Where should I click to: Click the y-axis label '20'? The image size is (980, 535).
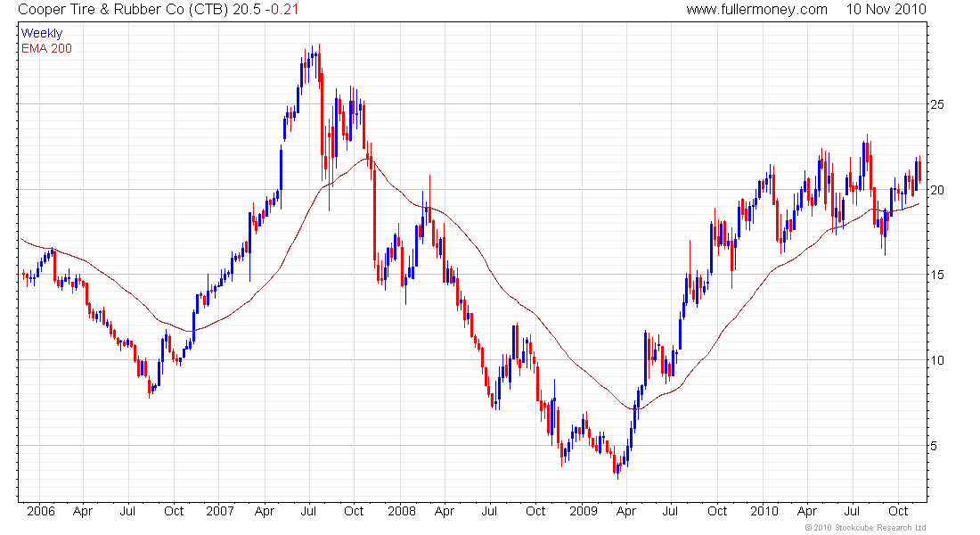(x=937, y=190)
